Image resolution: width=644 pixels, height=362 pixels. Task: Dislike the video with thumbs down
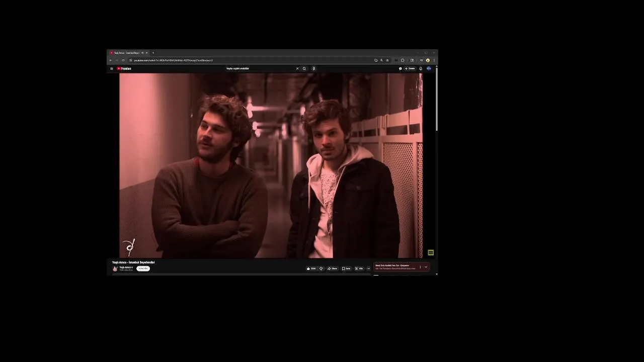[321, 268]
